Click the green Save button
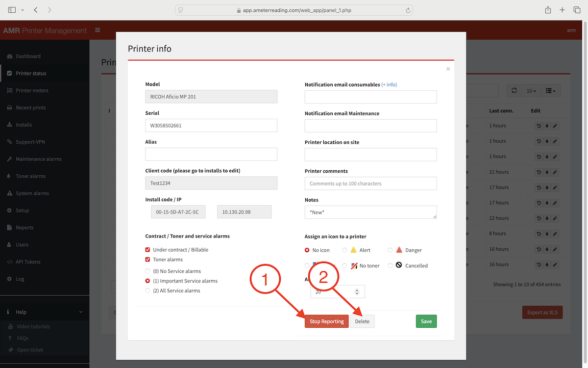 [426, 321]
